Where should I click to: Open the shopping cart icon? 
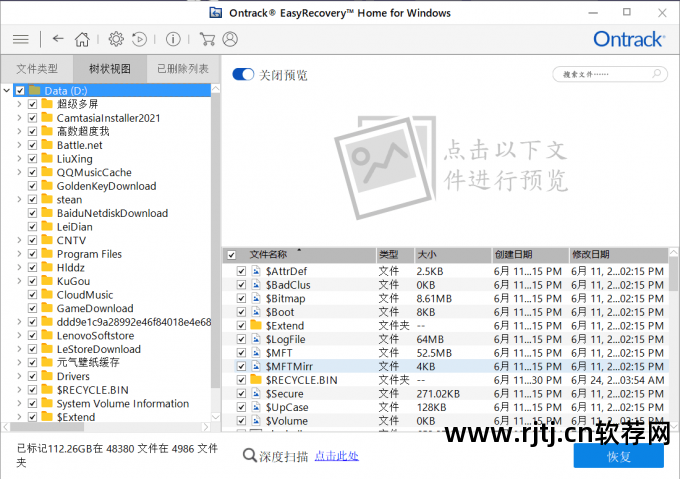coord(207,39)
